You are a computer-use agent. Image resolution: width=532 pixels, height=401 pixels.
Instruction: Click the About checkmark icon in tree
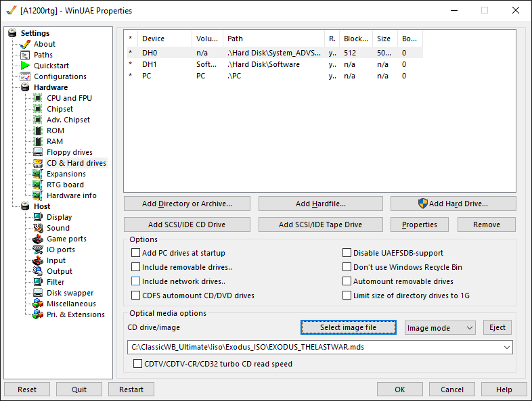point(25,44)
